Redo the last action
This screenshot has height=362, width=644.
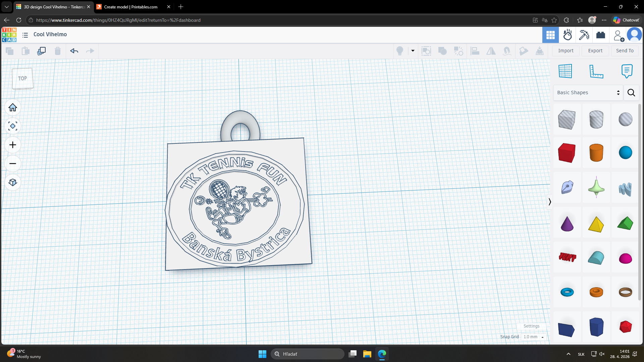pos(90,51)
